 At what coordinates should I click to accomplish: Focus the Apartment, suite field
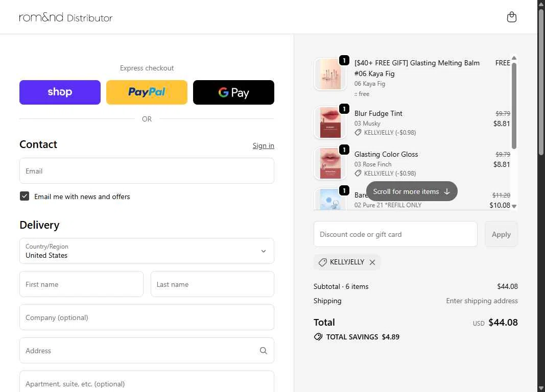tap(147, 382)
